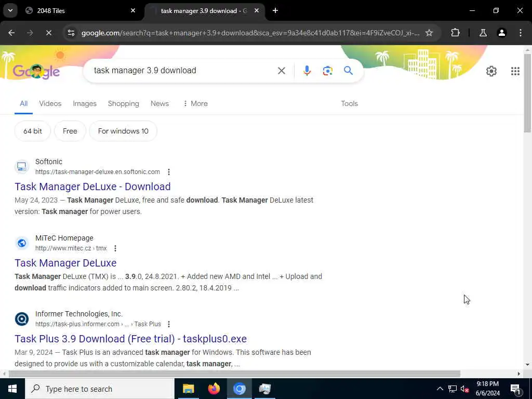
Task: Close the task manager 3.9 download tab
Action: [257, 10]
